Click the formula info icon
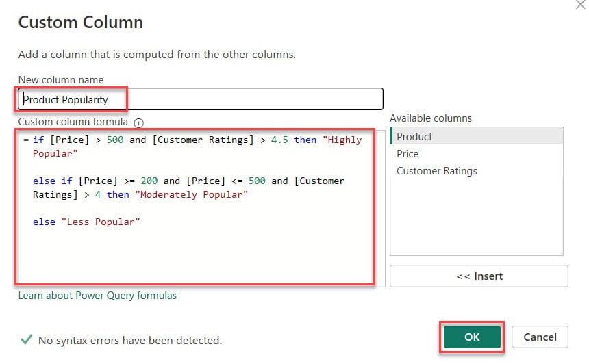 click(x=138, y=122)
